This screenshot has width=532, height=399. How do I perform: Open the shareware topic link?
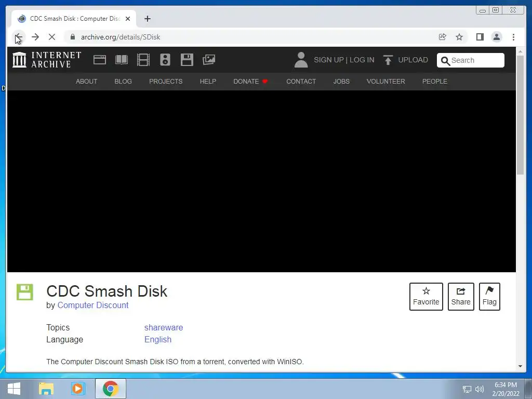pos(164,327)
